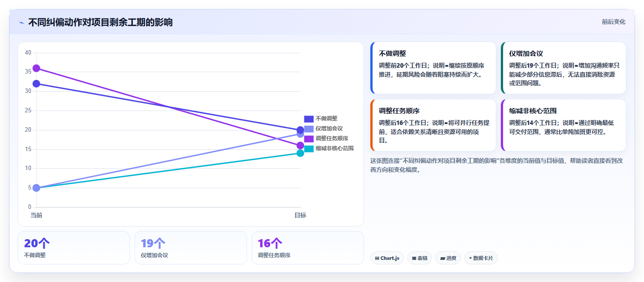This screenshot has width=644, height=282.
Task: Select the 不做调整 description card
Action: click(433, 68)
